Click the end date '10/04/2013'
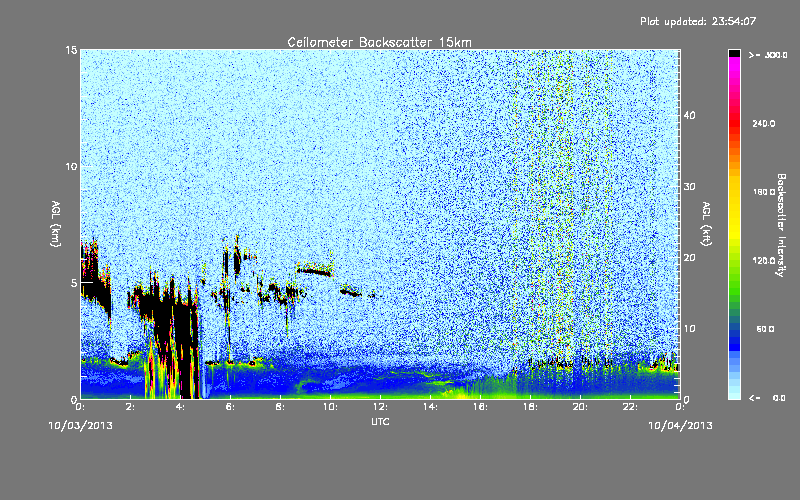The height and width of the screenshot is (500, 800). [680, 426]
